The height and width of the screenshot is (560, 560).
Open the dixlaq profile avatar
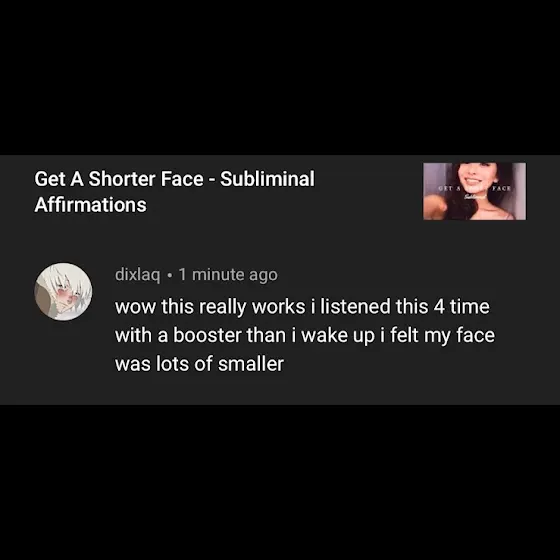click(63, 291)
